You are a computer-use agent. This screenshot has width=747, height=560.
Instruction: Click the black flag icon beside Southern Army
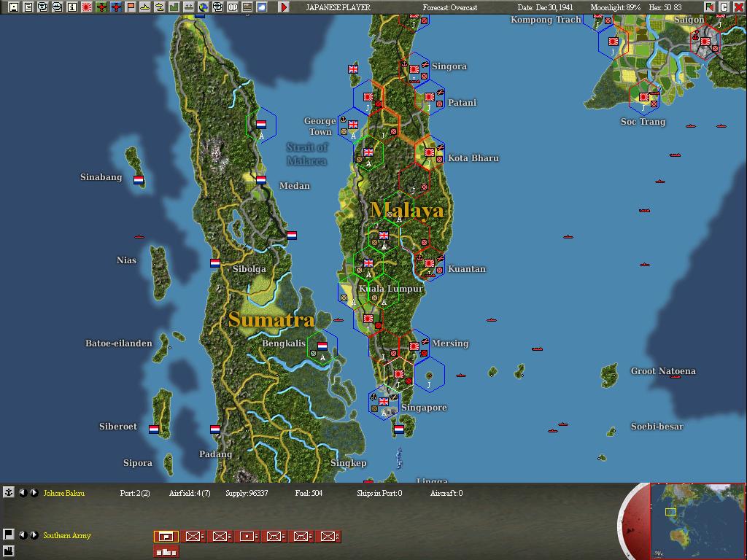point(8,534)
